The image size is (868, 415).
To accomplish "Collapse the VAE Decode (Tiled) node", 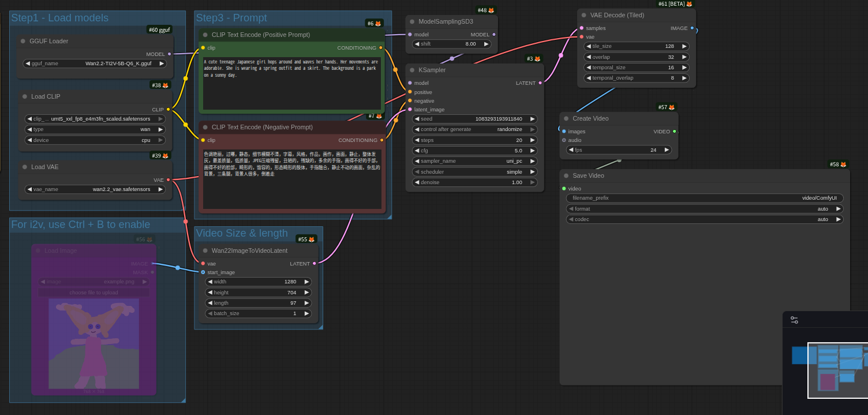I will [584, 15].
